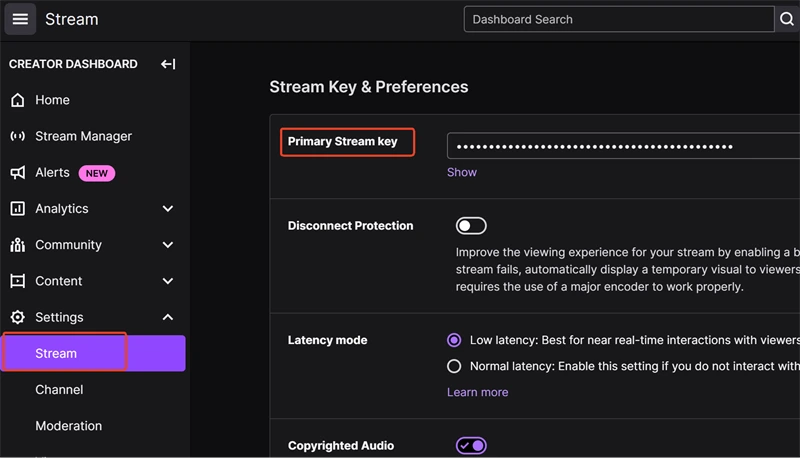The image size is (800, 458).
Task: Select the Normal latency radio option
Action: [454, 366]
